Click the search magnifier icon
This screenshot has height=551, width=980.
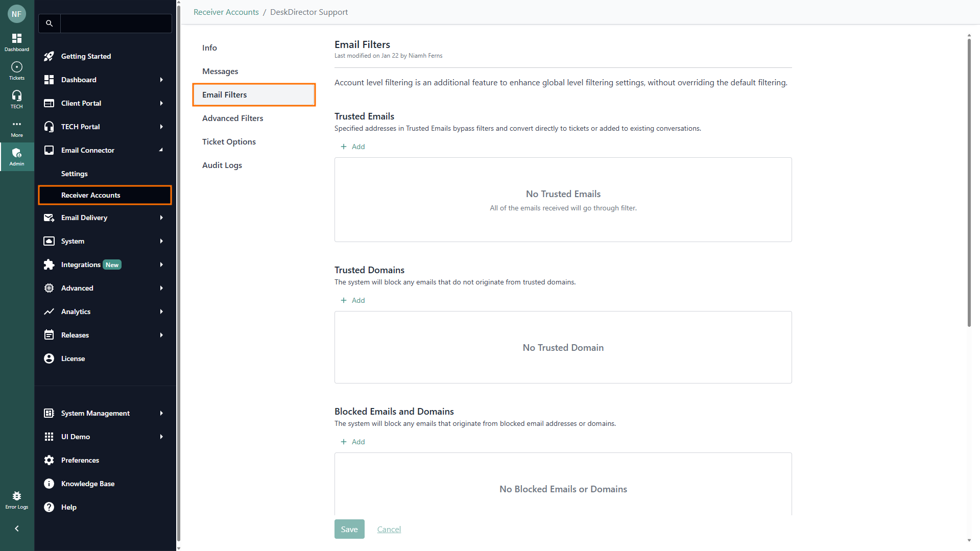[50, 23]
